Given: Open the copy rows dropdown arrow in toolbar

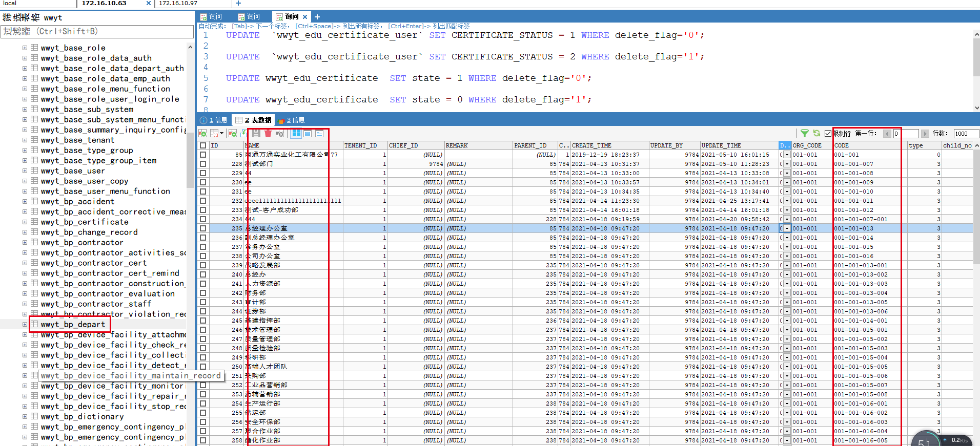Looking at the screenshot, I should [x=221, y=133].
